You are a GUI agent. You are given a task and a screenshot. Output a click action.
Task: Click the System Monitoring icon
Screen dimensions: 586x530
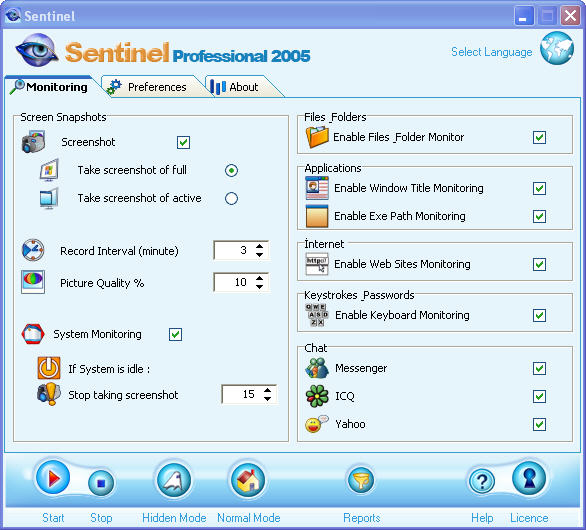33,334
